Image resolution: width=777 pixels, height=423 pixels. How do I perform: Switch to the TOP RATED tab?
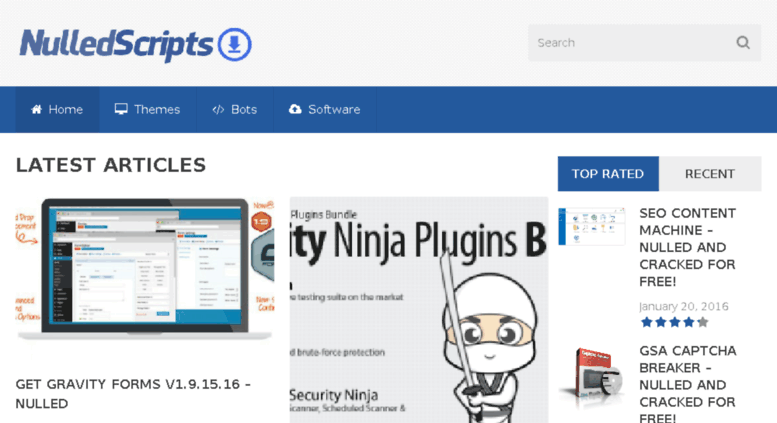click(608, 174)
